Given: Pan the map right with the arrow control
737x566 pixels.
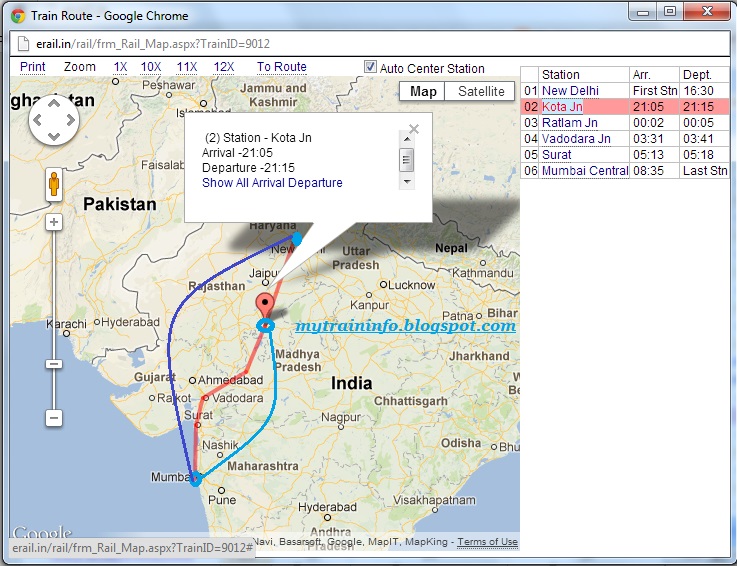Looking at the screenshot, I should pyautogui.click(x=71, y=120).
